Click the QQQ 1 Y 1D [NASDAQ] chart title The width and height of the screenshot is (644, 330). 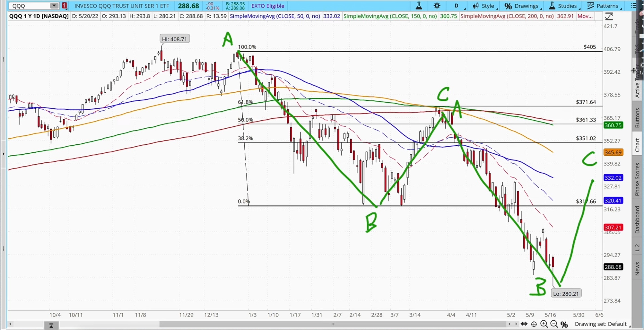pyautogui.click(x=39, y=16)
